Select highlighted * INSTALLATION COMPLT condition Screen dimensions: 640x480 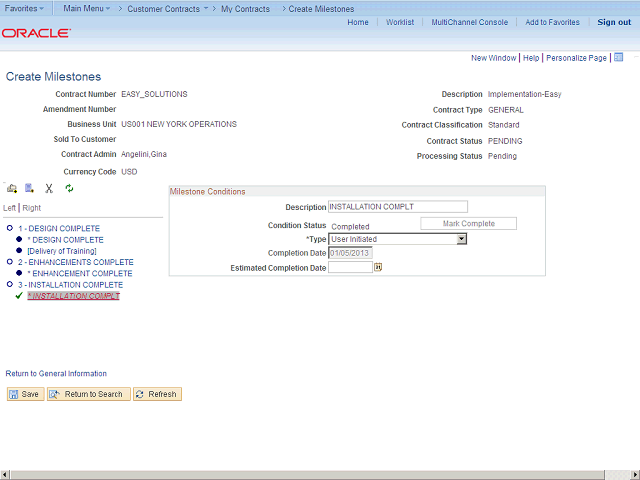73,296
